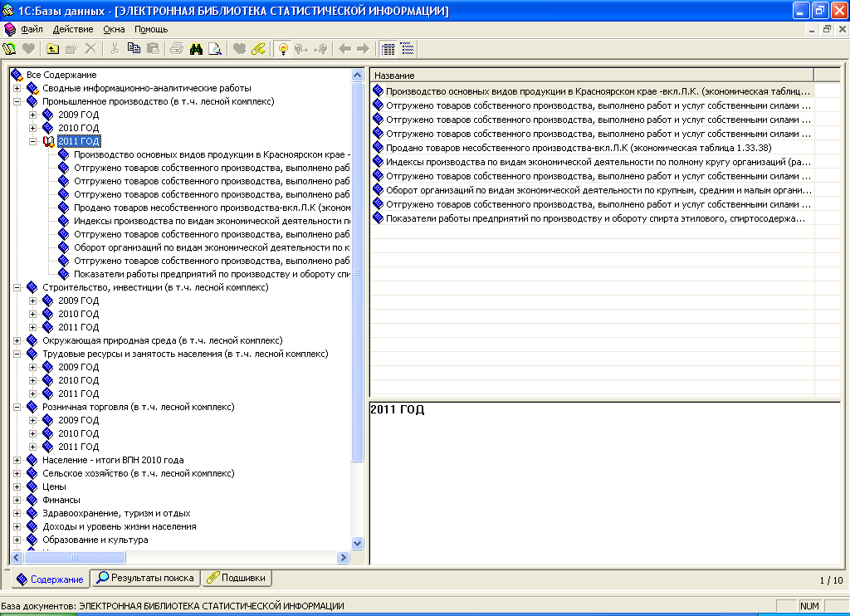Expand Окружающая природная среда node
This screenshot has height=616, width=850.
click(x=17, y=340)
